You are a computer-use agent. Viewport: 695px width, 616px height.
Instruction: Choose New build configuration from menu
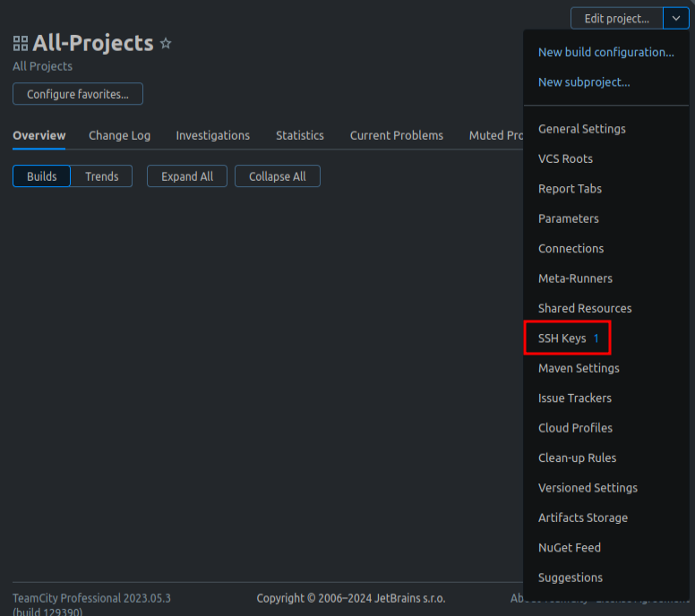[605, 52]
